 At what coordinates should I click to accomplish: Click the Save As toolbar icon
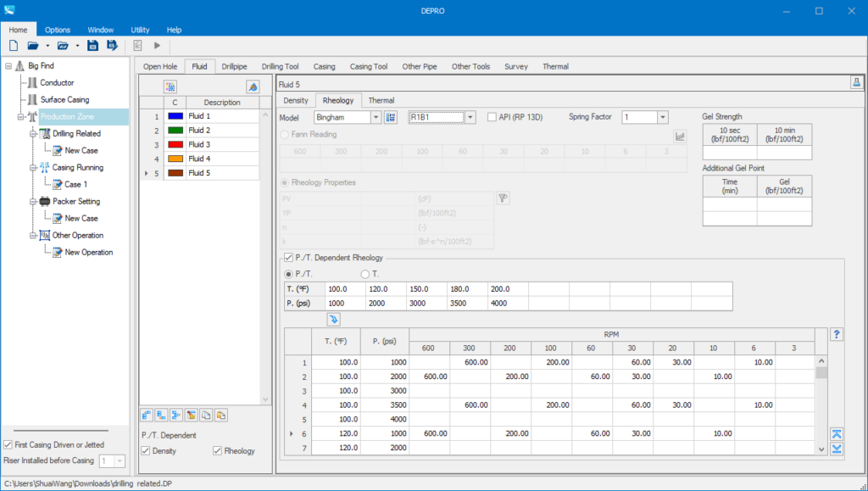coord(113,46)
